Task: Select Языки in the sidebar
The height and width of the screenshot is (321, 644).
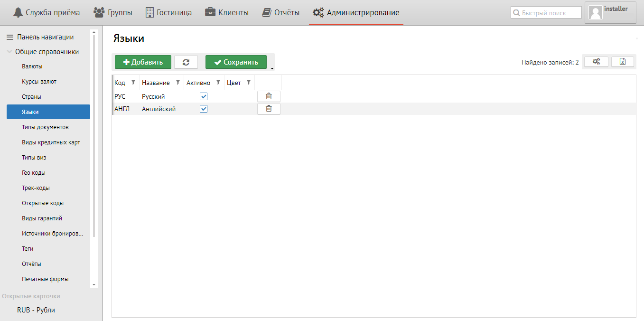Action: pos(48,112)
